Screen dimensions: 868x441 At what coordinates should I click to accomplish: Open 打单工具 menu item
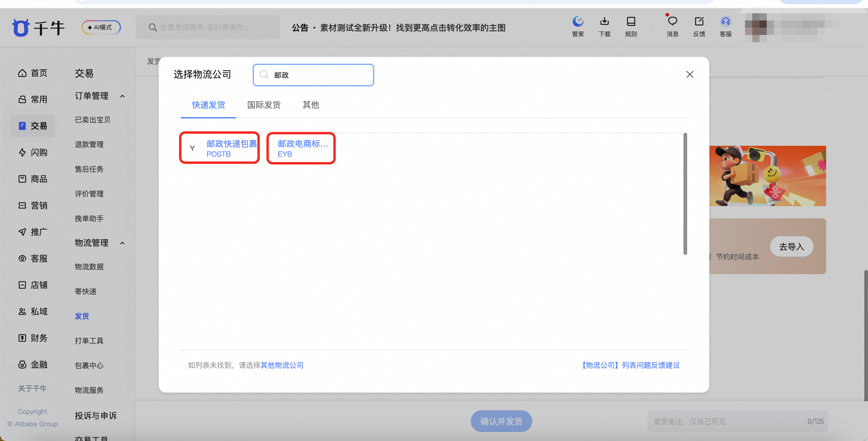pyautogui.click(x=89, y=341)
